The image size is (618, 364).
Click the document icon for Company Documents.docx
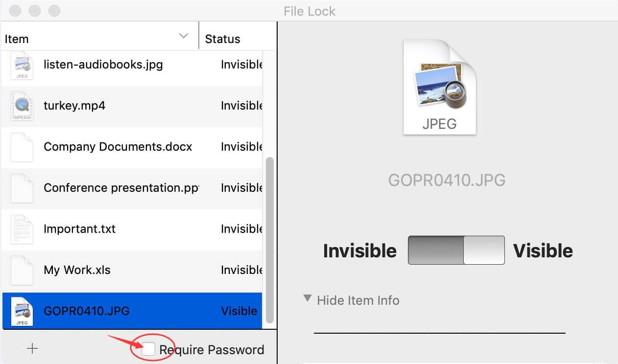(x=22, y=147)
